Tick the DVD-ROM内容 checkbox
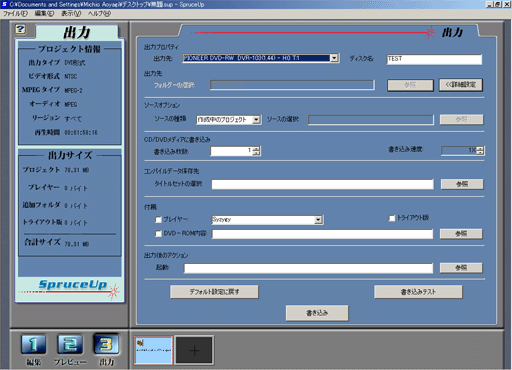The width and height of the screenshot is (512, 370). click(x=158, y=234)
